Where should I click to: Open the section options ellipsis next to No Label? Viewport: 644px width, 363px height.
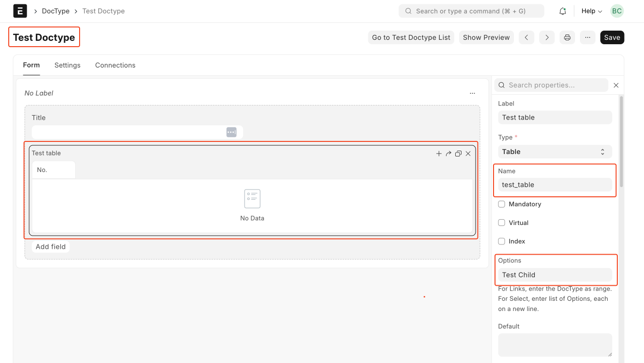click(x=472, y=93)
